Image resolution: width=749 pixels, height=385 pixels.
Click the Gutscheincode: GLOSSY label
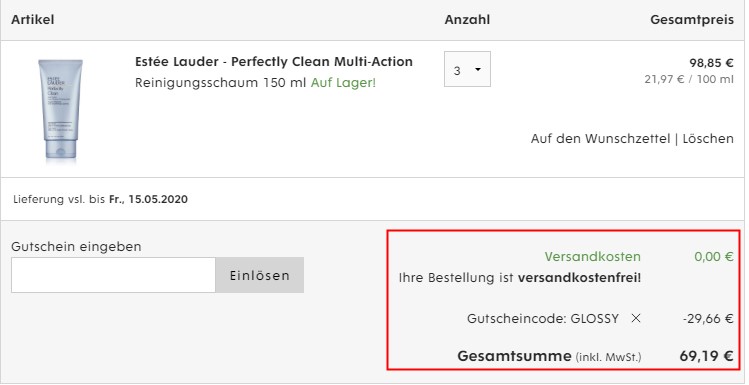(x=543, y=319)
